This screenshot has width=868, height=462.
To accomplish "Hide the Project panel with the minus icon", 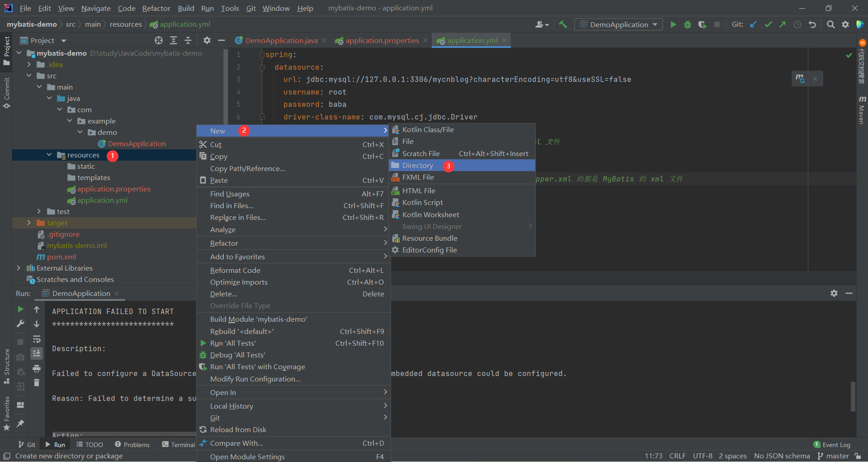I will pyautogui.click(x=222, y=40).
